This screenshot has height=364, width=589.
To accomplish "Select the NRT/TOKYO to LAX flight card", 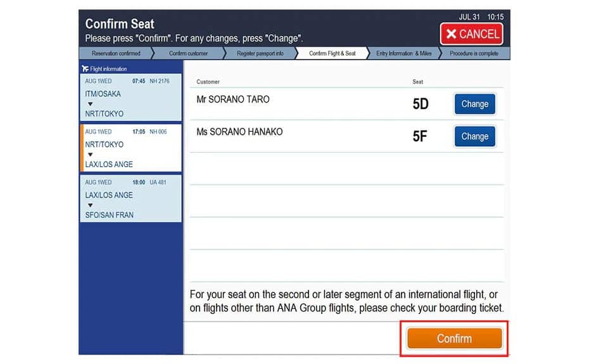I will click(x=131, y=147).
